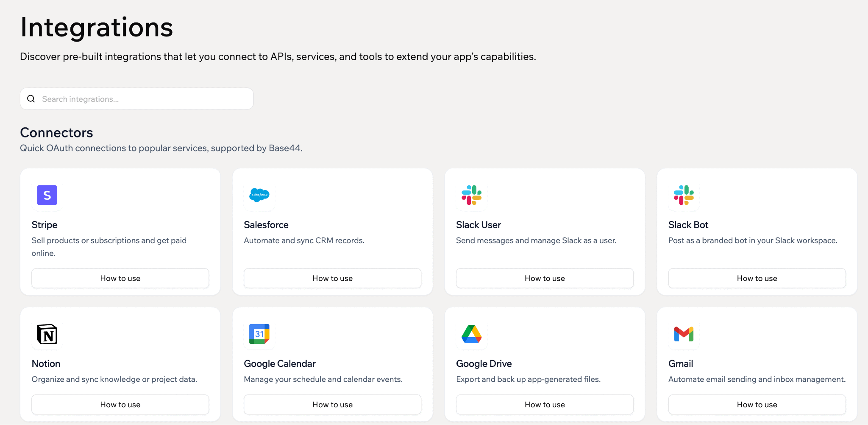This screenshot has width=868, height=425.
Task: Click the Slack User card title
Action: click(x=479, y=225)
